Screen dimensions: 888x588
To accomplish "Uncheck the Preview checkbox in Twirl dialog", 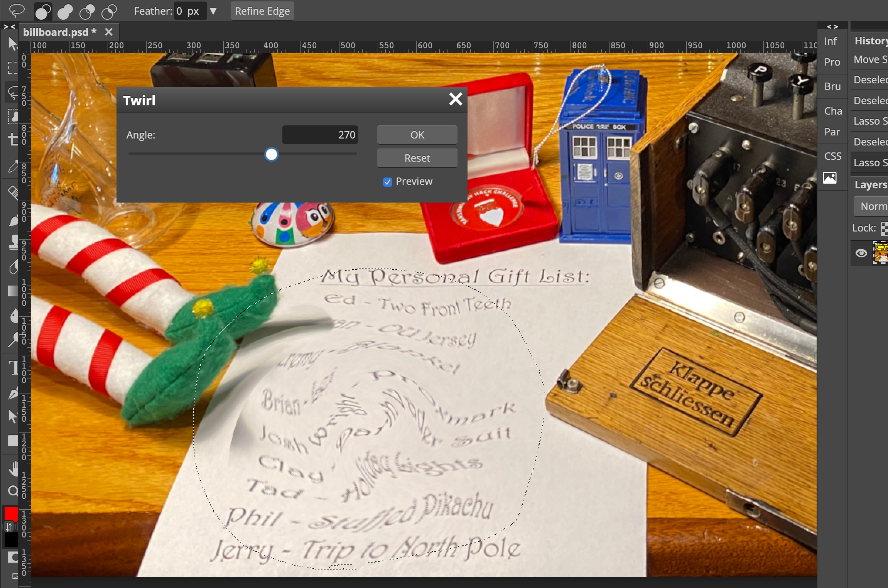I will (387, 182).
